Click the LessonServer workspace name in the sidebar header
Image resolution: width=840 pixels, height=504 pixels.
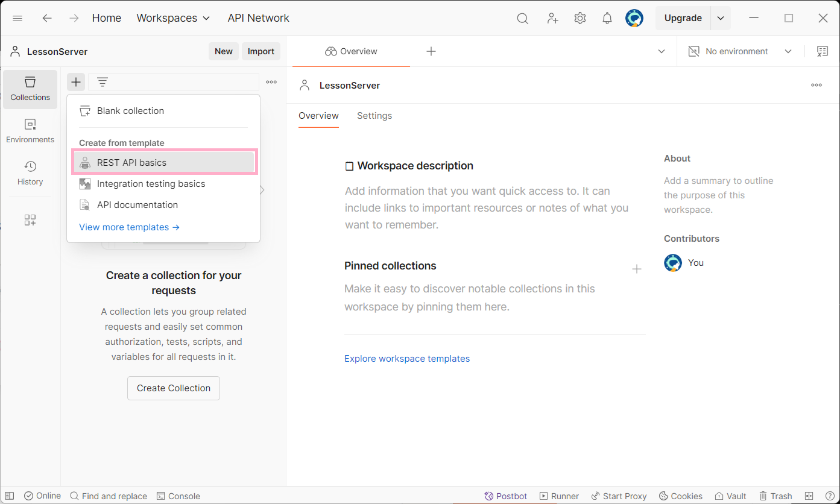click(x=57, y=52)
